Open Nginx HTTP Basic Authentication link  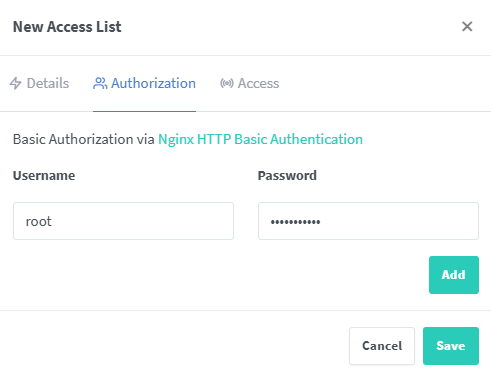pyautogui.click(x=260, y=139)
